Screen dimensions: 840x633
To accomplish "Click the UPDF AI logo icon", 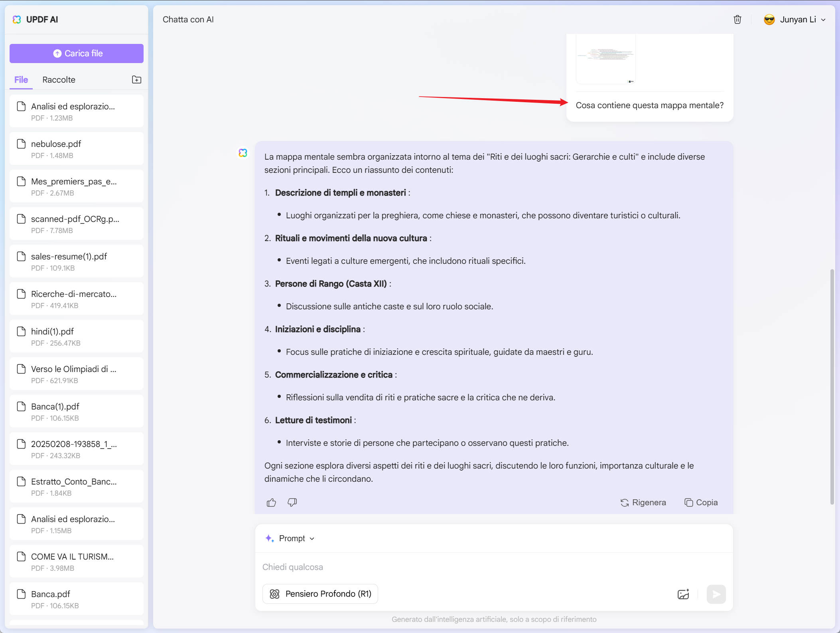I will click(17, 20).
